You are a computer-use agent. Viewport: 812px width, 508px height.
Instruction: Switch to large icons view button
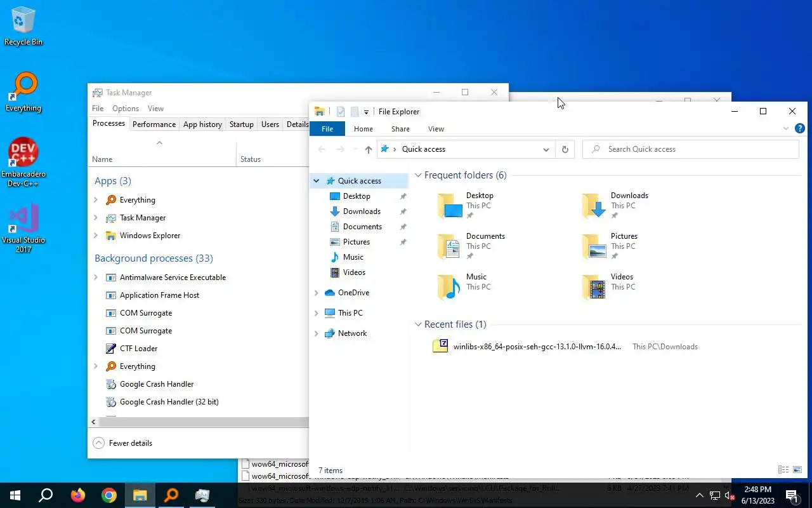point(797,470)
